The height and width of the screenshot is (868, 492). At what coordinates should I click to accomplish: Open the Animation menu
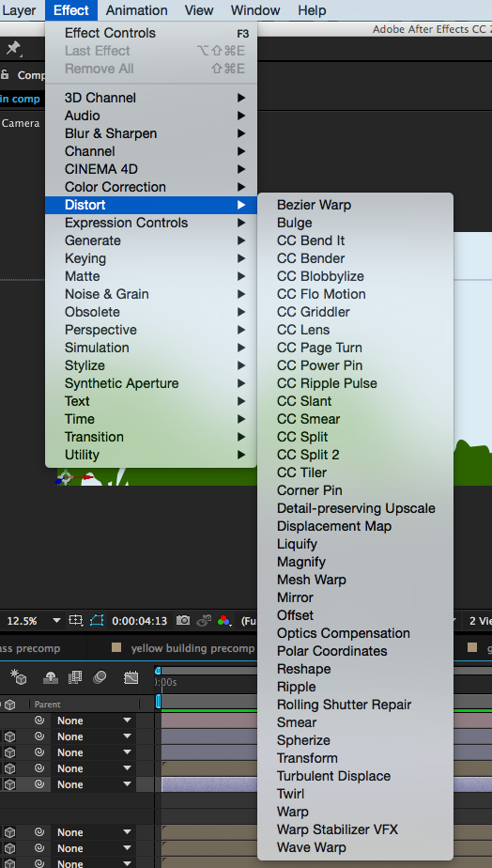pyautogui.click(x=137, y=10)
